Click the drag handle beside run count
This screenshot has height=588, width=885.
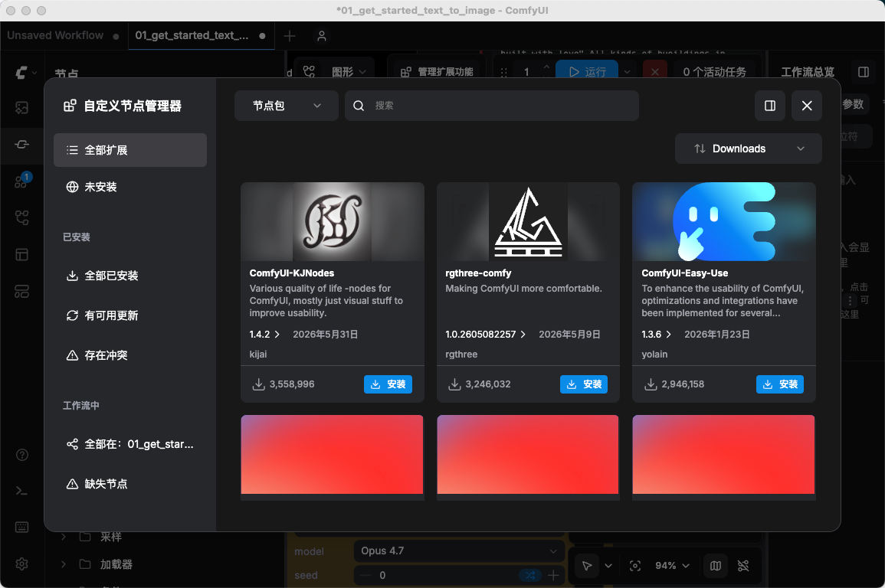point(504,72)
